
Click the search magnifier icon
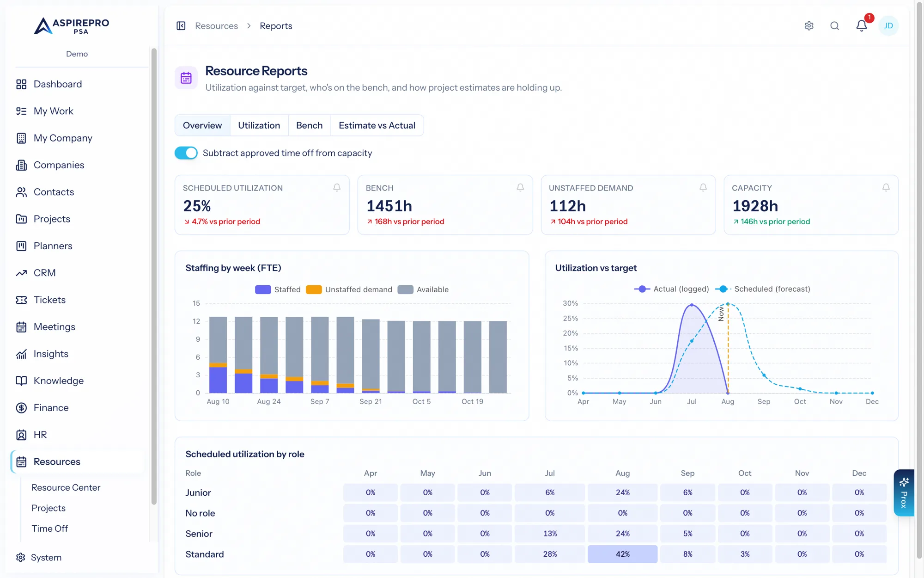(835, 26)
